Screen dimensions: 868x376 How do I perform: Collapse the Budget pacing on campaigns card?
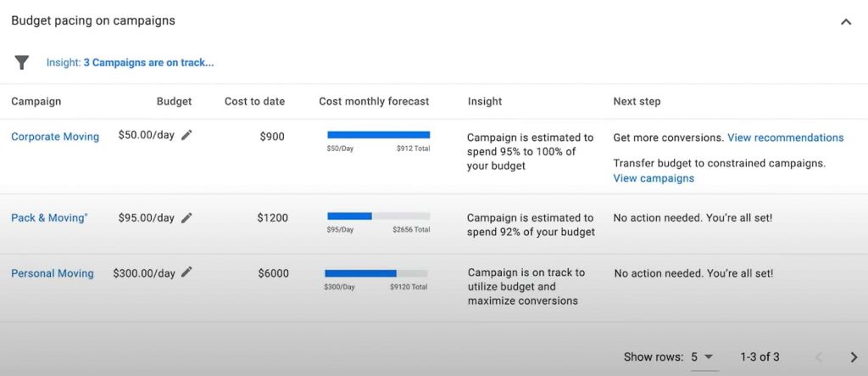coord(846,22)
